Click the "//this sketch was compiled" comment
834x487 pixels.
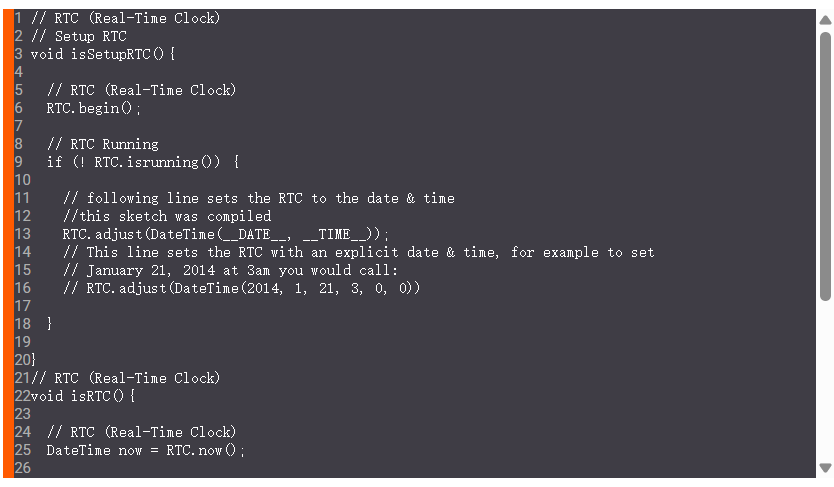click(x=166, y=216)
